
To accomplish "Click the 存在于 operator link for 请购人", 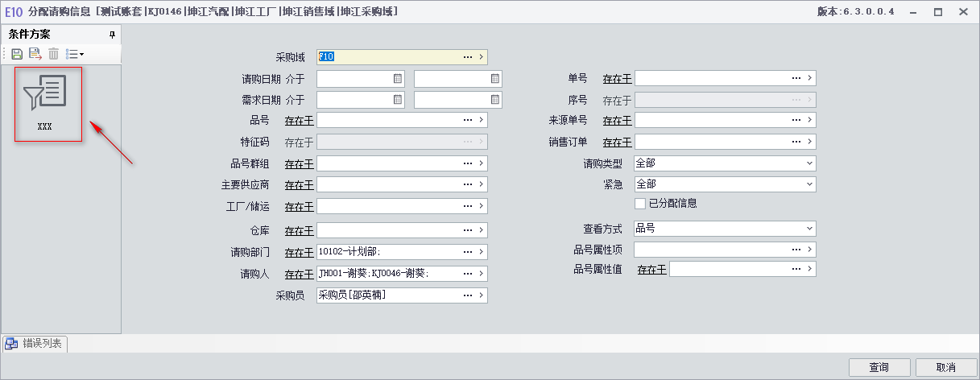I will tap(299, 275).
